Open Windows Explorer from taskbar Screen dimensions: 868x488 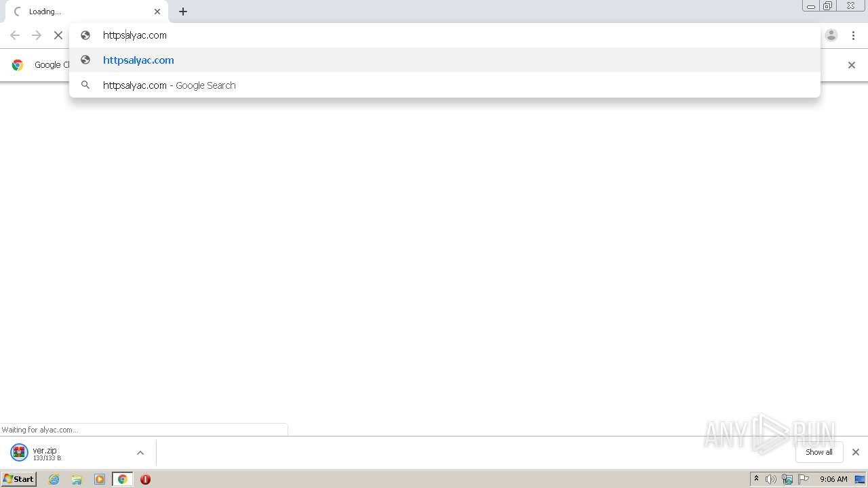(77, 479)
